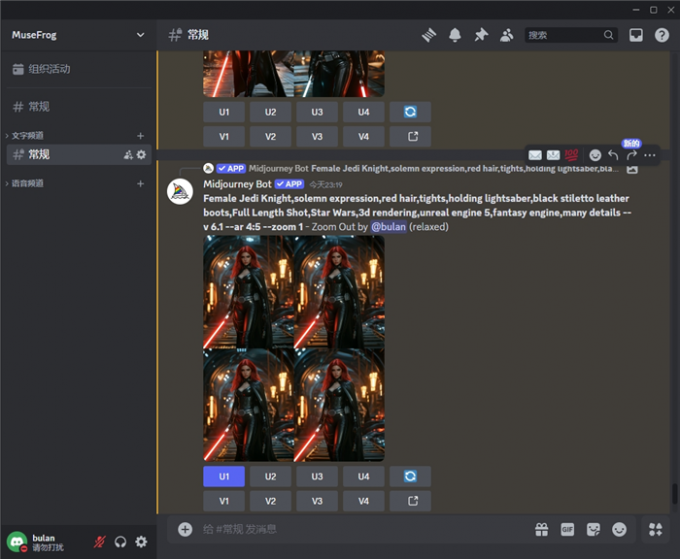Click U2 in the upper button group

click(271, 112)
